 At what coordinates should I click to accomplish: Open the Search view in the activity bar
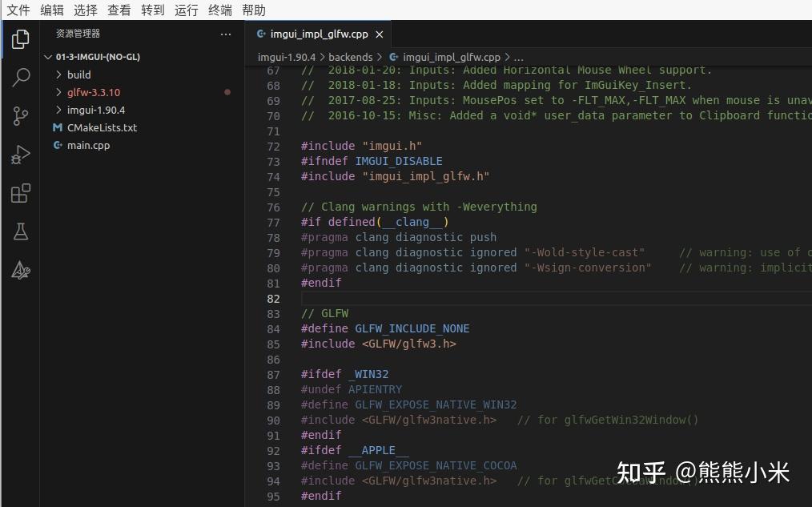tap(20, 78)
